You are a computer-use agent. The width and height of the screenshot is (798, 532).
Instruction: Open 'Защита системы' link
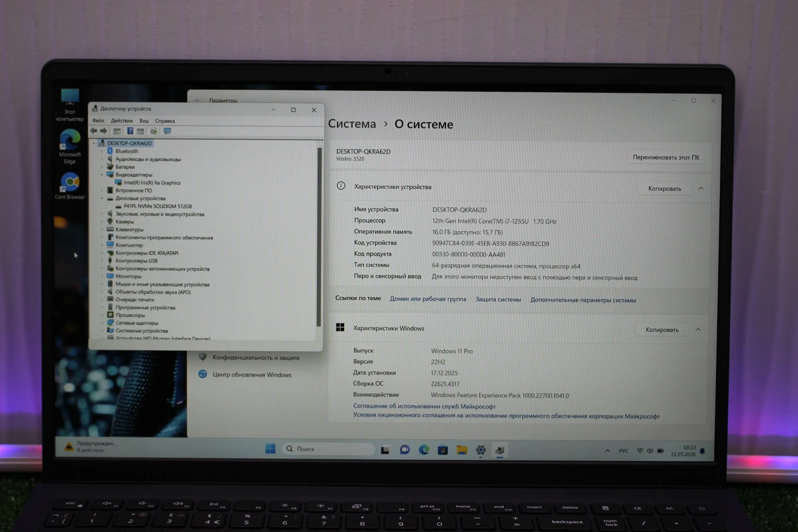tap(498, 299)
